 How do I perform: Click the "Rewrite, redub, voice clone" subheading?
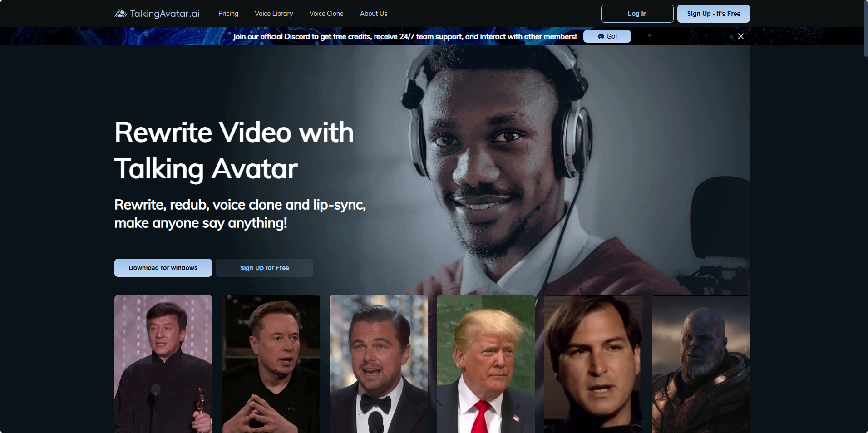coord(240,214)
